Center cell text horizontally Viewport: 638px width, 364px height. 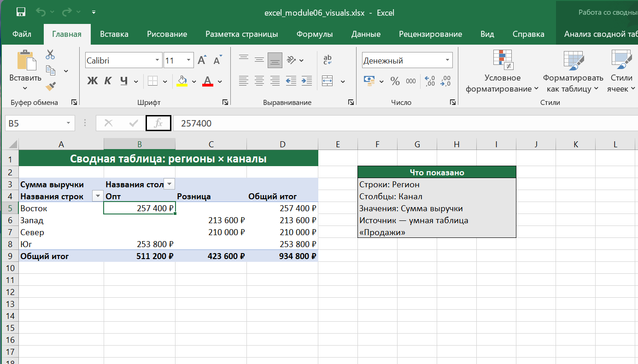coord(259,81)
